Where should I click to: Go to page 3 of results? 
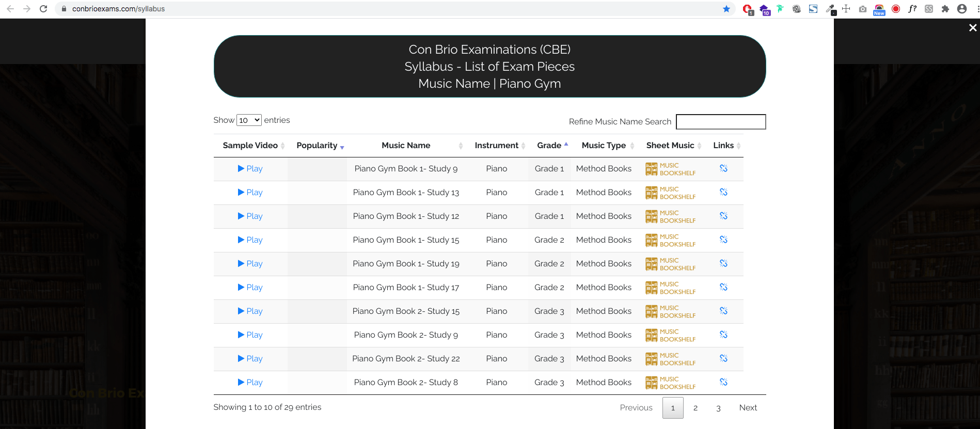(718, 408)
